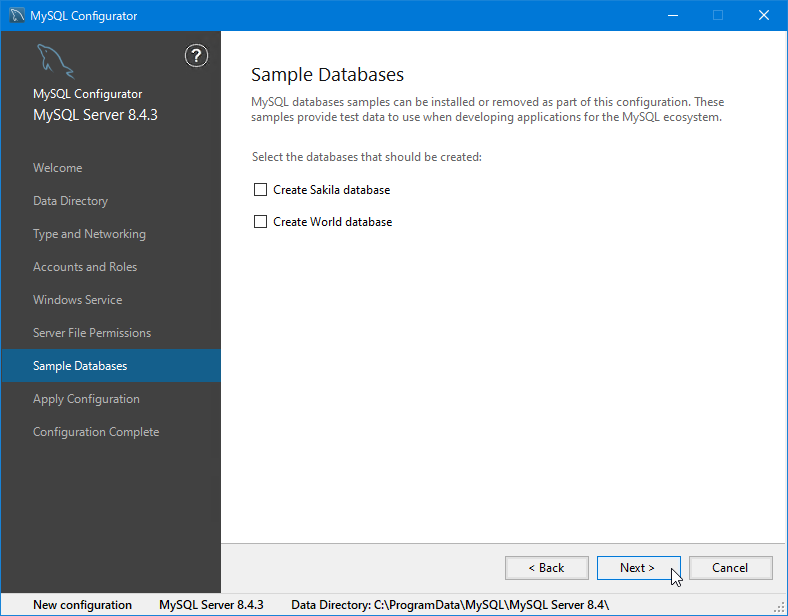
Task: Open the Data Directory step
Action: pyautogui.click(x=70, y=201)
